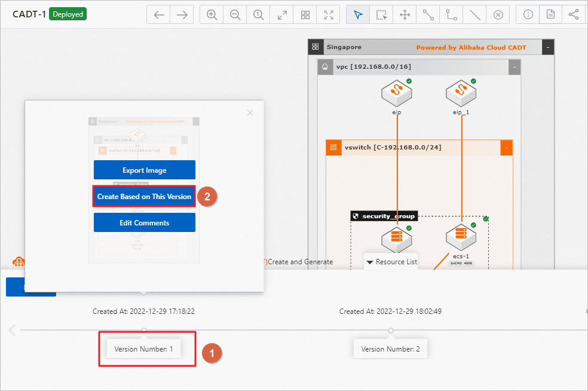
Task: Click the redo right-arrow toolbar icon
Action: [x=182, y=14]
